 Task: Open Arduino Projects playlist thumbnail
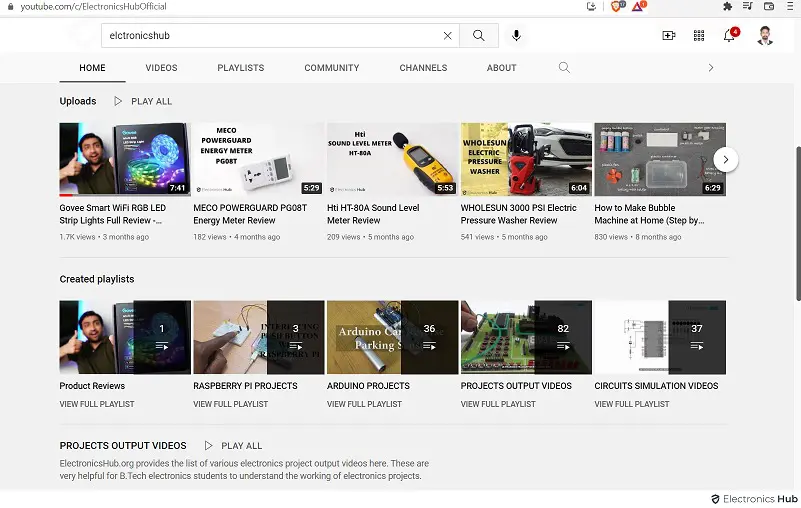pyautogui.click(x=392, y=337)
